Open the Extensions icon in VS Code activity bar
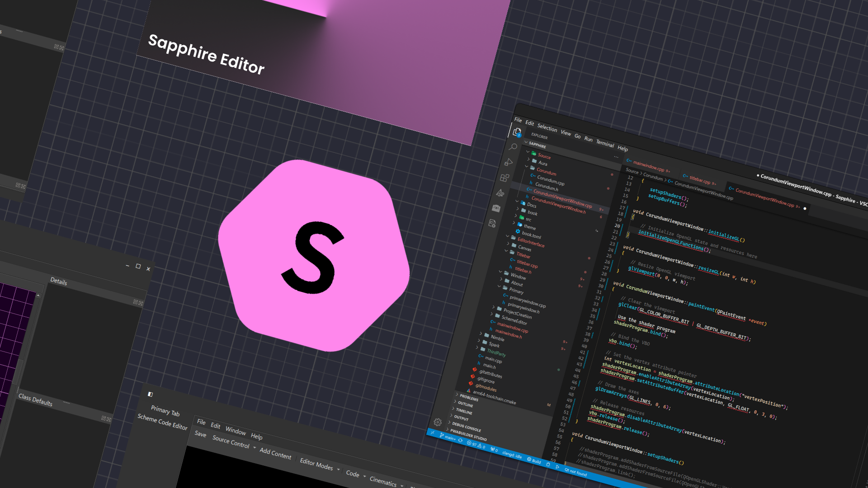The width and height of the screenshot is (868, 488). (x=505, y=178)
